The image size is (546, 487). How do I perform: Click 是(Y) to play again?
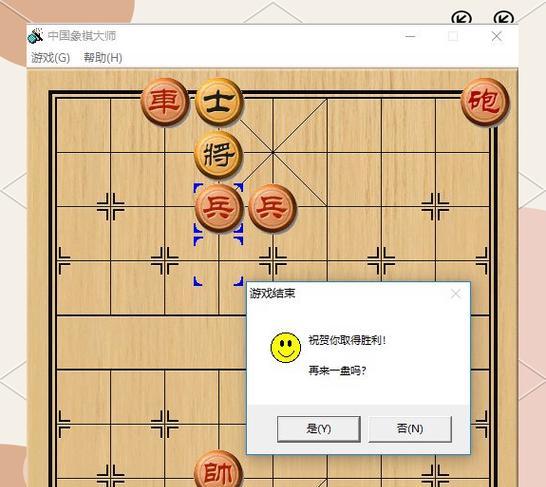[319, 429]
